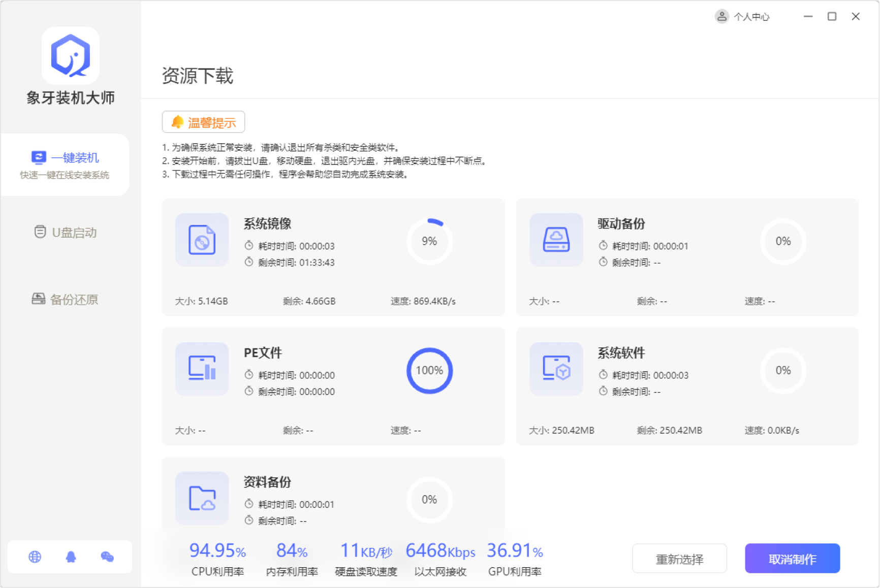Open the WeChat contact icon

point(107,557)
